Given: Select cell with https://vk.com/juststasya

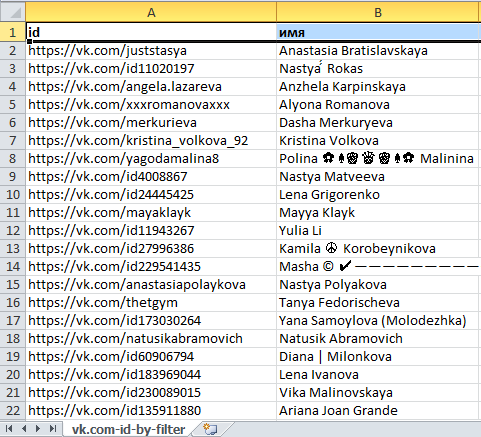Looking at the screenshot, I should pyautogui.click(x=151, y=51).
